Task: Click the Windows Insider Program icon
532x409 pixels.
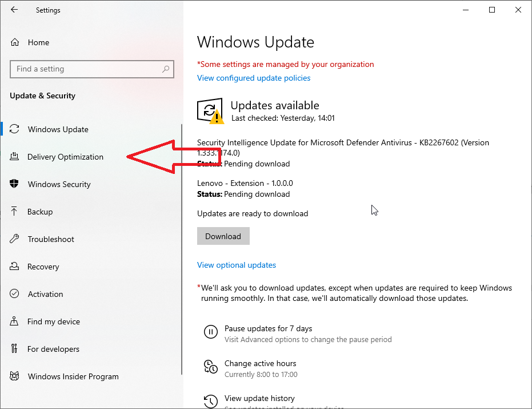Action: tap(15, 376)
